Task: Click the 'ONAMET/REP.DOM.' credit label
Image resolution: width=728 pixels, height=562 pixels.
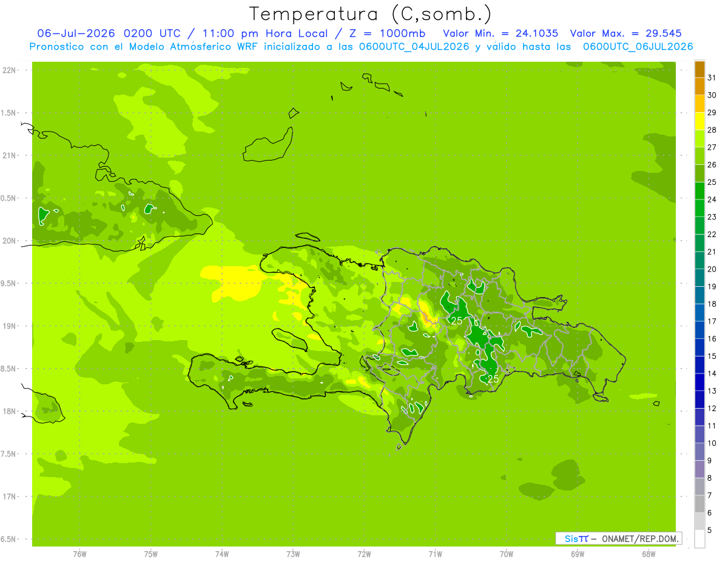Action: pyautogui.click(x=639, y=538)
